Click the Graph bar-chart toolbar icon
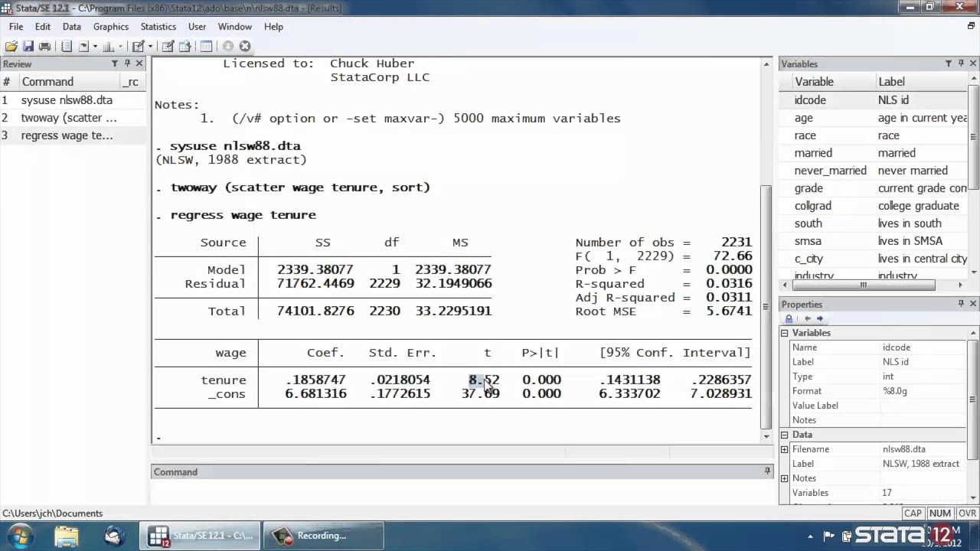The image size is (980, 551). 108,47
